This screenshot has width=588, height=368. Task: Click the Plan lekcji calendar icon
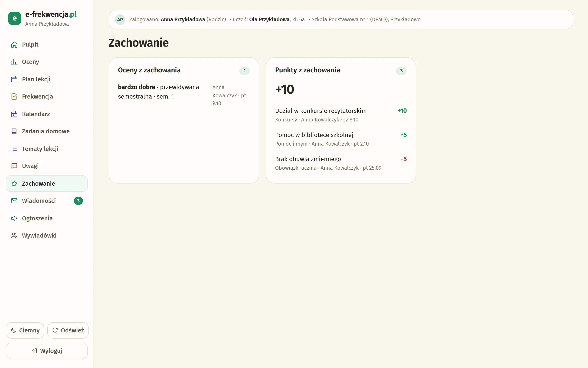tap(14, 79)
